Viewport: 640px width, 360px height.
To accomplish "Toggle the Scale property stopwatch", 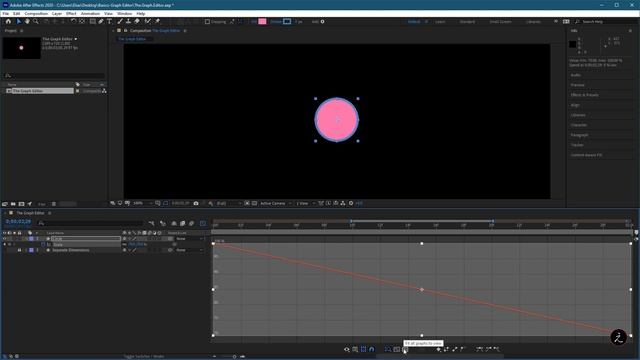I will 43,244.
